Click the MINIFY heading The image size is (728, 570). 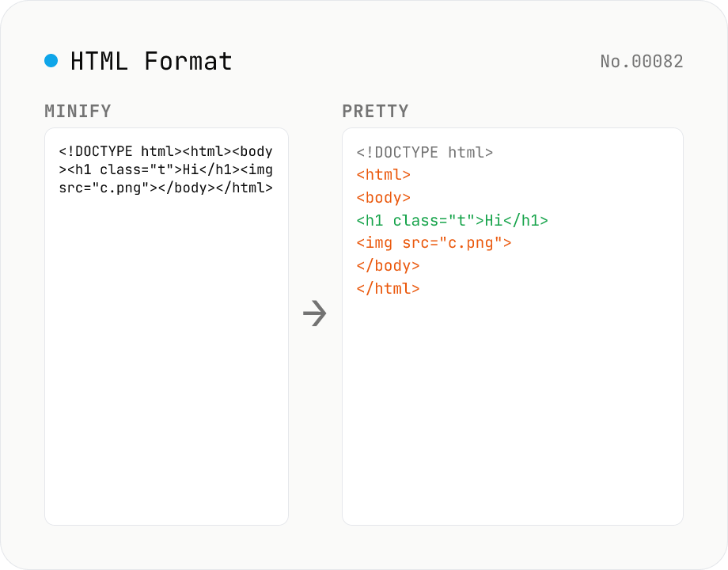coord(78,112)
